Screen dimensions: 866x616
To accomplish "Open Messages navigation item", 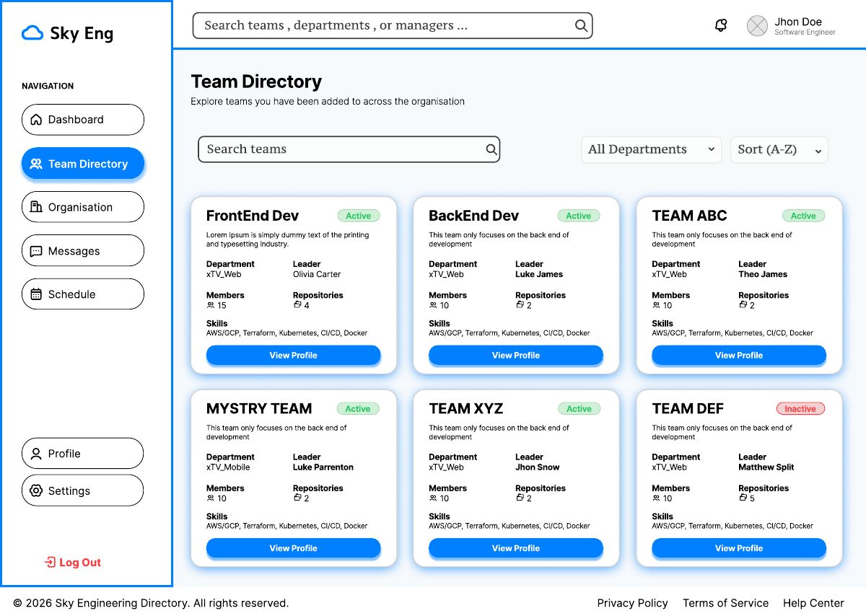I will [83, 251].
